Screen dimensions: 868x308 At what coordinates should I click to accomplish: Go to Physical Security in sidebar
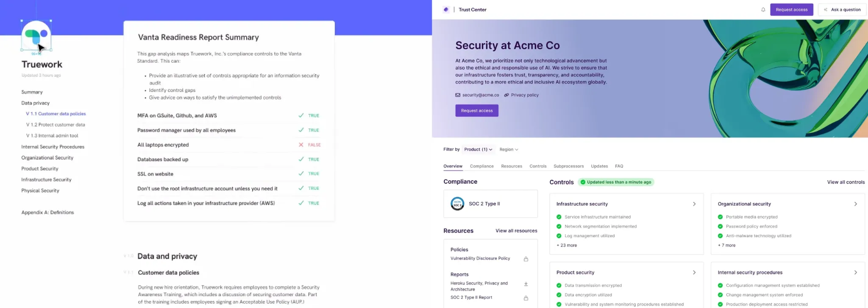pyautogui.click(x=40, y=191)
